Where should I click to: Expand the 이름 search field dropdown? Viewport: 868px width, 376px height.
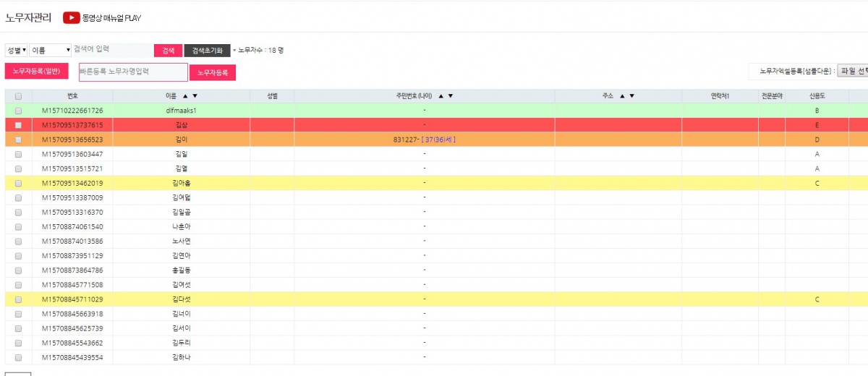pos(49,51)
